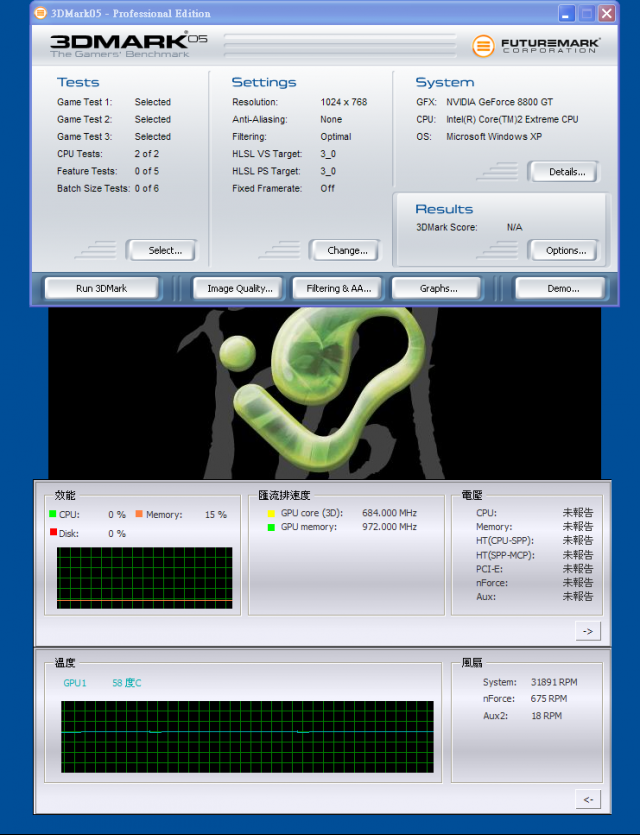Click the GPU temperature history graph

[247, 736]
